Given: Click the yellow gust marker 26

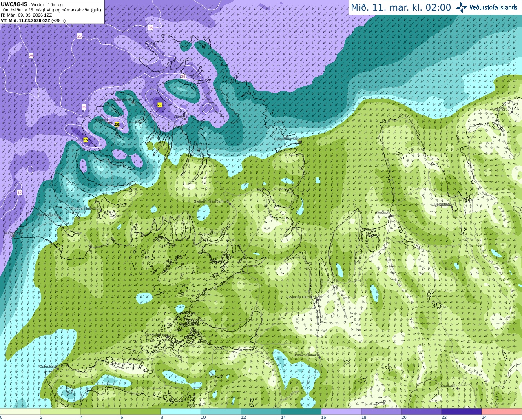Looking at the screenshot, I should pyautogui.click(x=117, y=124).
